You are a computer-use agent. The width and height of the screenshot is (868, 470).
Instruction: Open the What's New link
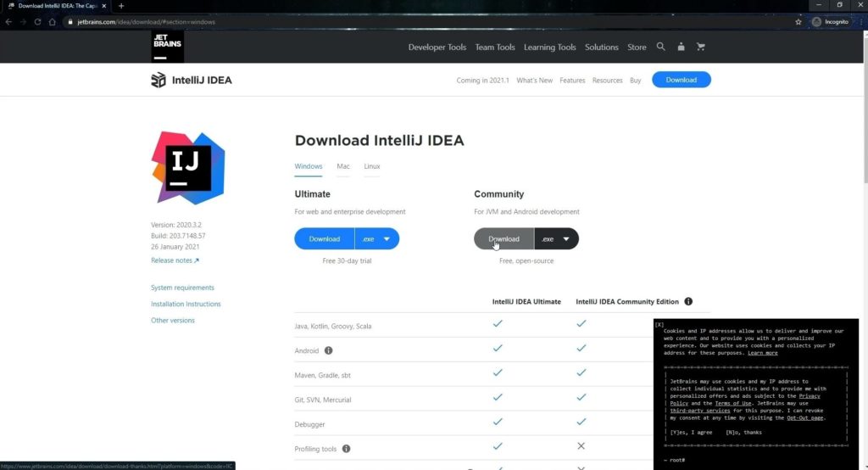click(534, 81)
